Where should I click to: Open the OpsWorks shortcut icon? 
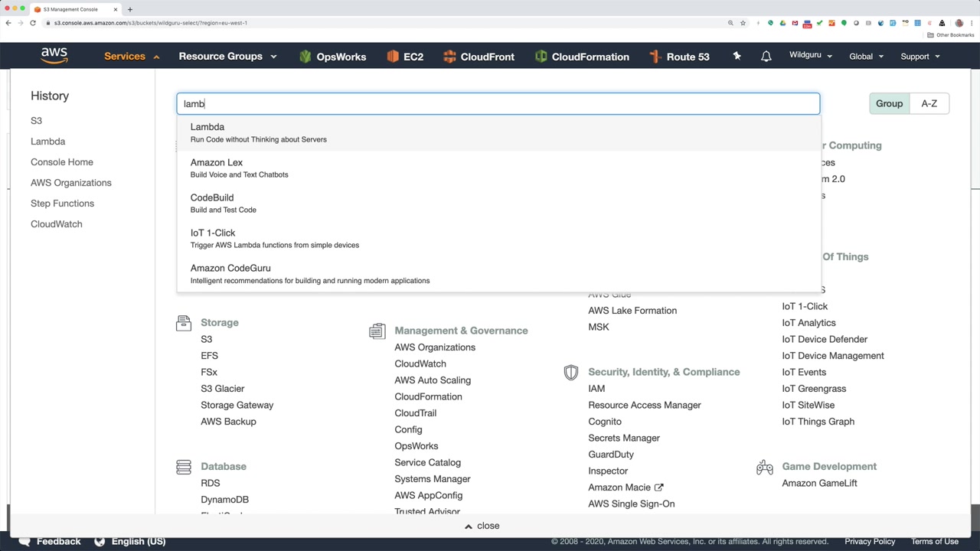pyautogui.click(x=305, y=57)
